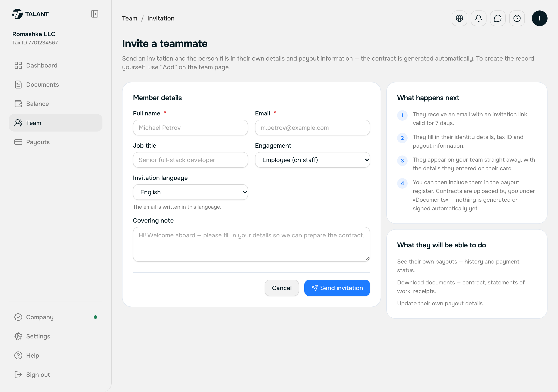This screenshot has height=392, width=558.
Task: Click step 1 number badge
Action: [x=402, y=115]
